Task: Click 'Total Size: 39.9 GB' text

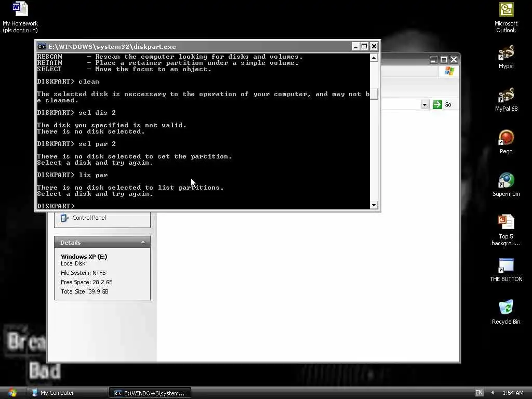Action: [85, 291]
